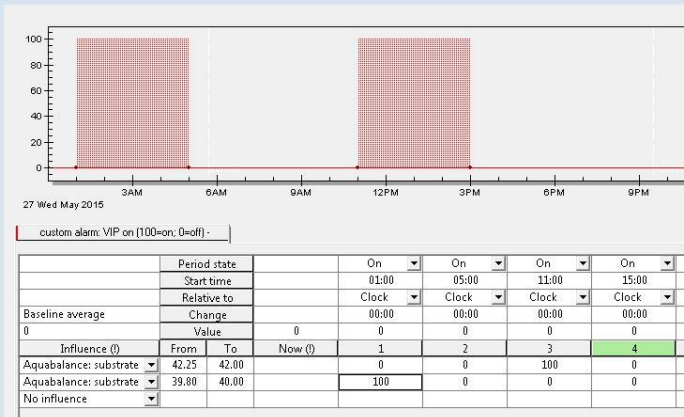Click Change 00:00 cell under period 1

tap(380, 314)
